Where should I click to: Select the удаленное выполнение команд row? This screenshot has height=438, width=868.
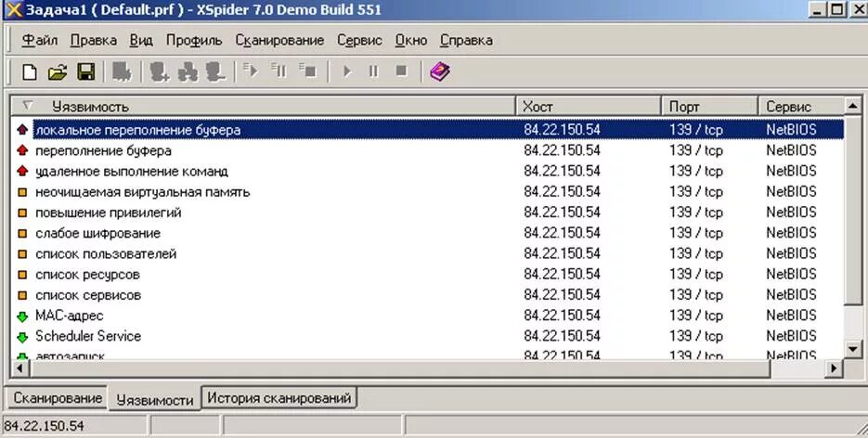428,171
